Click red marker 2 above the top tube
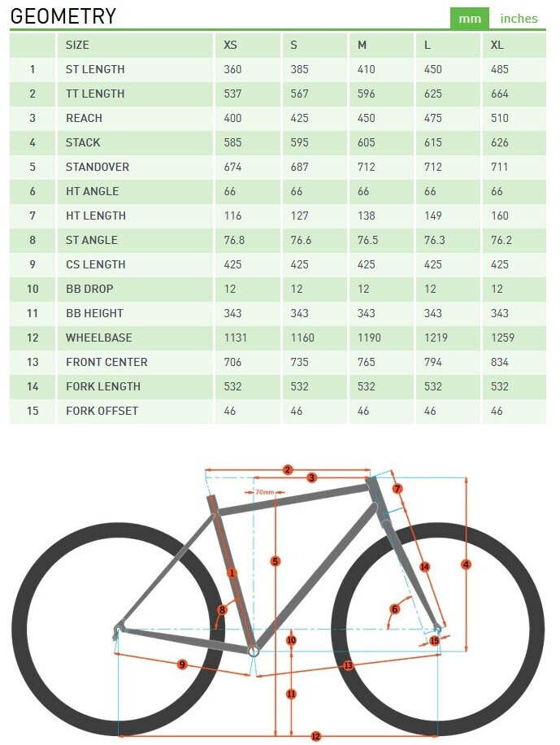560x745 pixels. pos(288,469)
